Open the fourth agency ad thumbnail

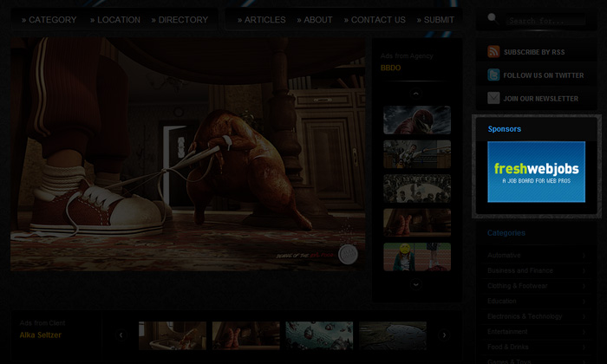(x=417, y=223)
